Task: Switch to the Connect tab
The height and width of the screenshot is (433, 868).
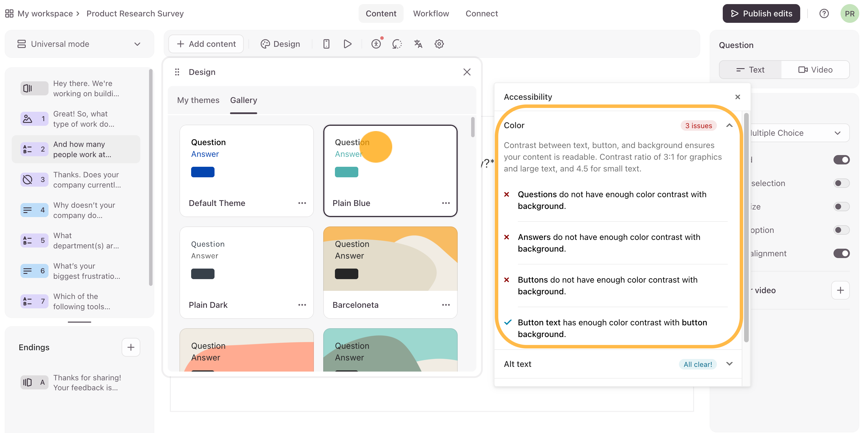Action: pos(482,13)
